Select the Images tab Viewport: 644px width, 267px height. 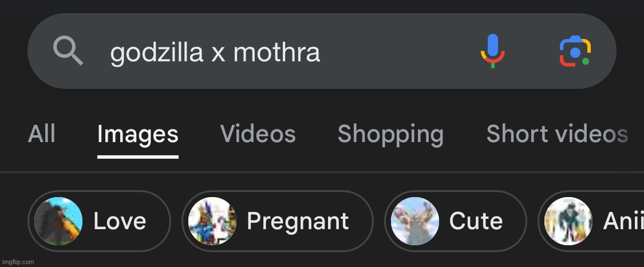click(137, 134)
